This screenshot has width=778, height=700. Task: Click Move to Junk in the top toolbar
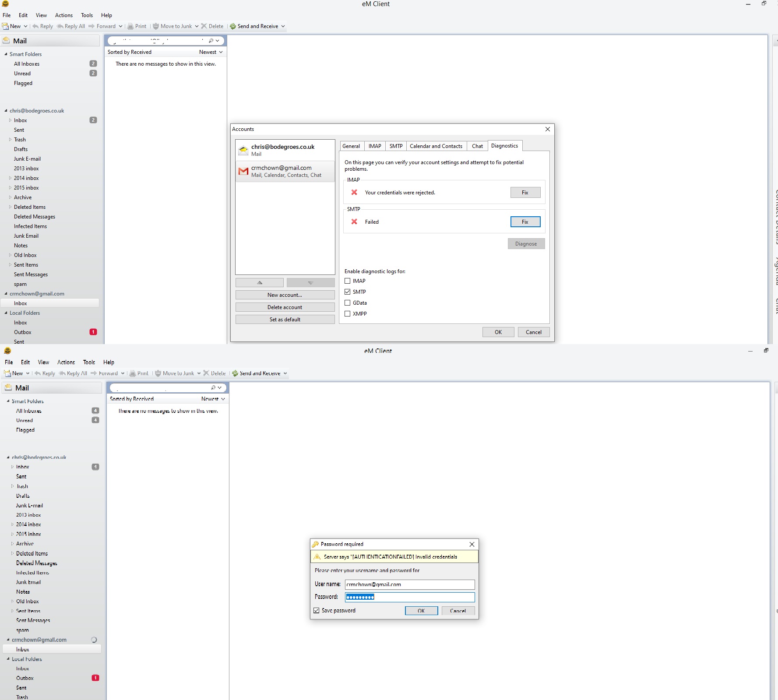(172, 26)
